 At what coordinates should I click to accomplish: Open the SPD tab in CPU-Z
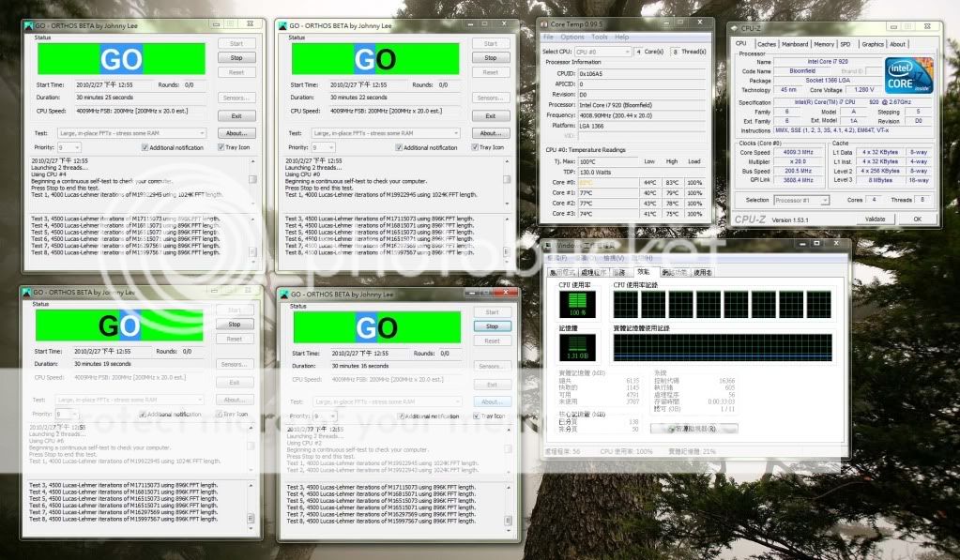pos(846,44)
